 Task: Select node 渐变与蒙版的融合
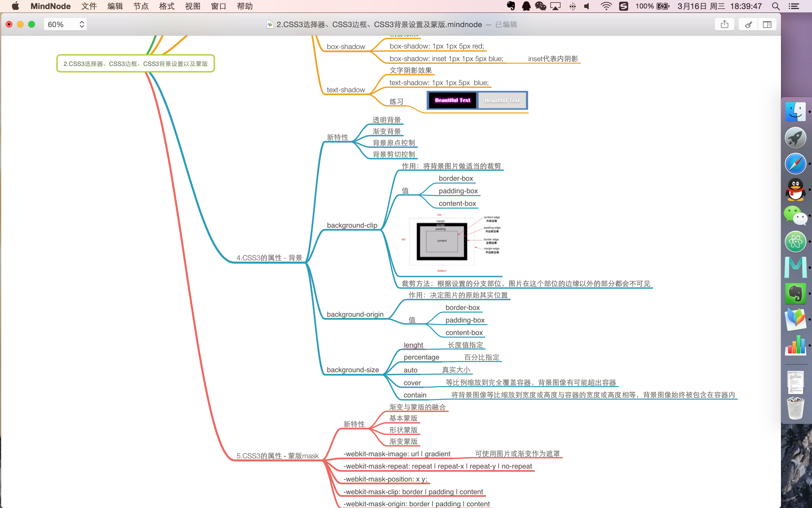coord(417,407)
